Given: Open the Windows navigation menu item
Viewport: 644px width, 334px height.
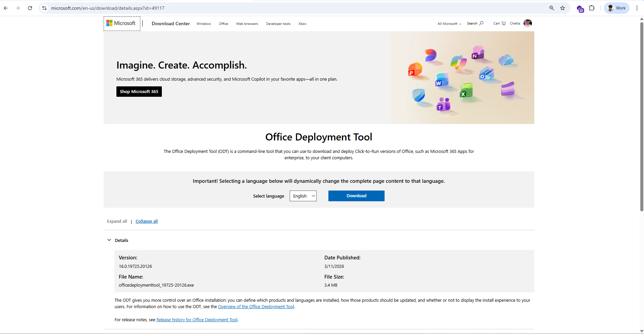Looking at the screenshot, I should [x=204, y=24].
